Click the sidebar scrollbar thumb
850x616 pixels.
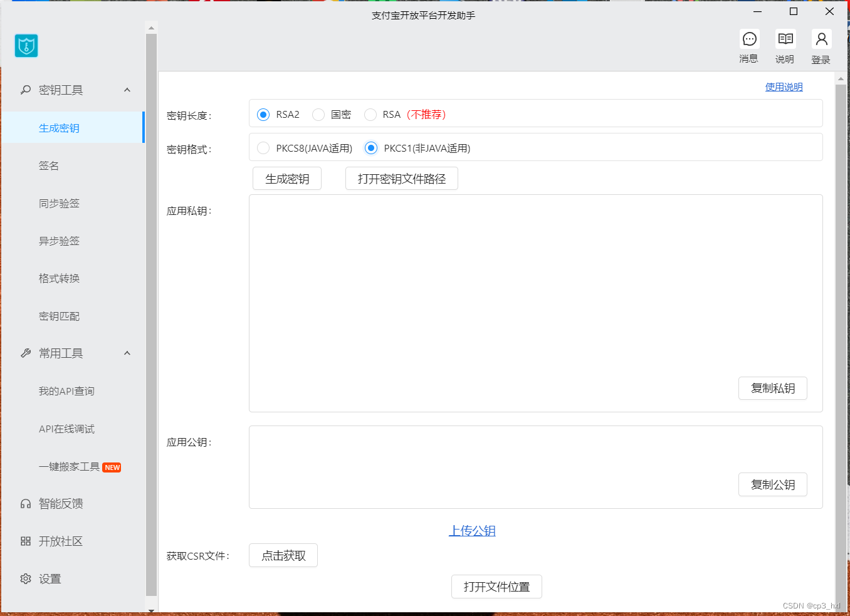pos(151,315)
